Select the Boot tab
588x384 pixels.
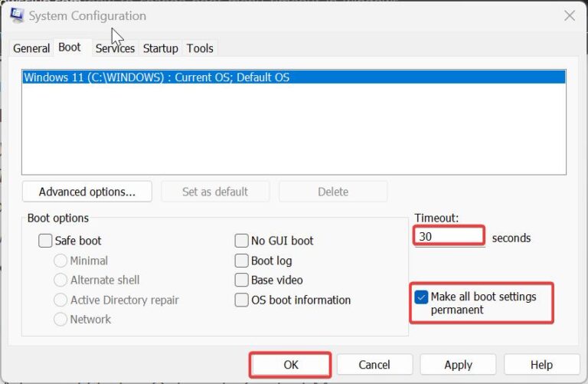coord(70,48)
